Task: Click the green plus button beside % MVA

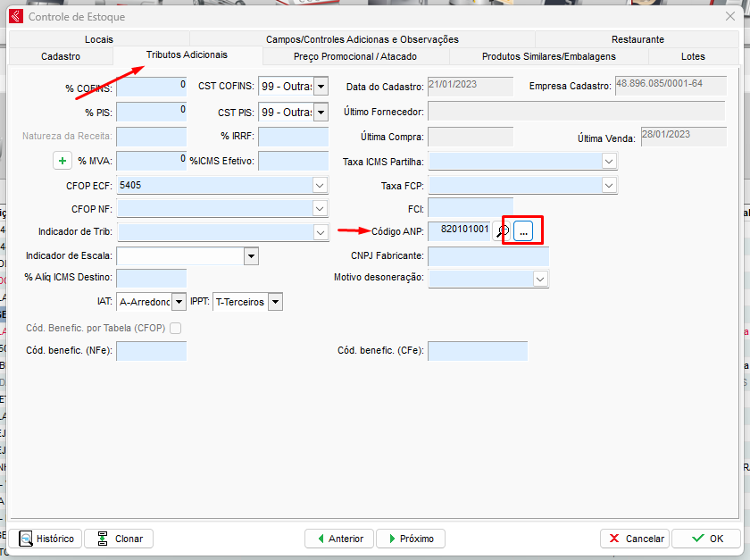Action: coord(62,161)
